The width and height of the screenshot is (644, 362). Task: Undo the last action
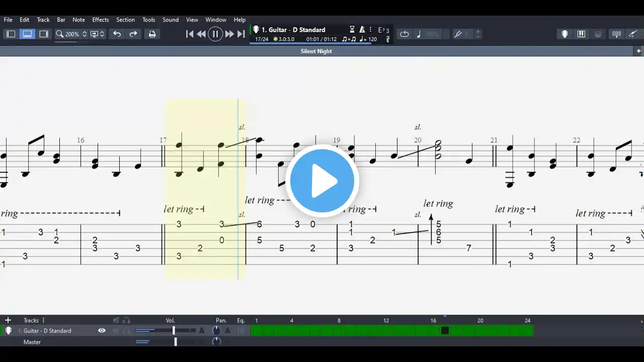(x=117, y=34)
